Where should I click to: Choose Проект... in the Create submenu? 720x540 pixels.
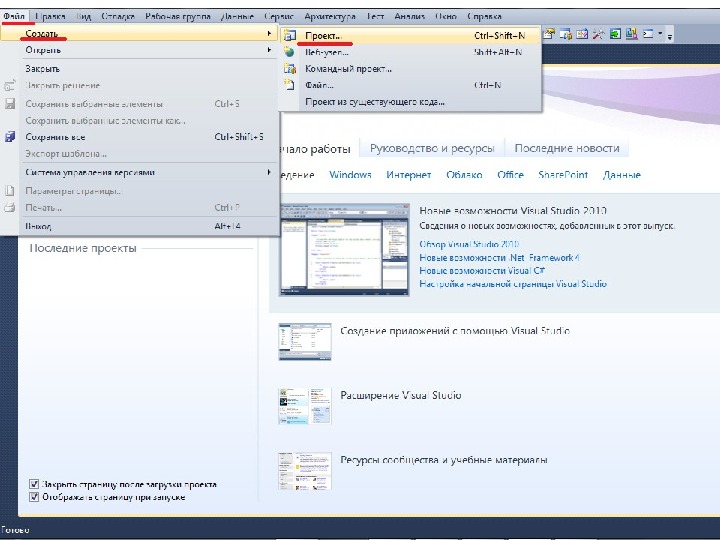410,35
